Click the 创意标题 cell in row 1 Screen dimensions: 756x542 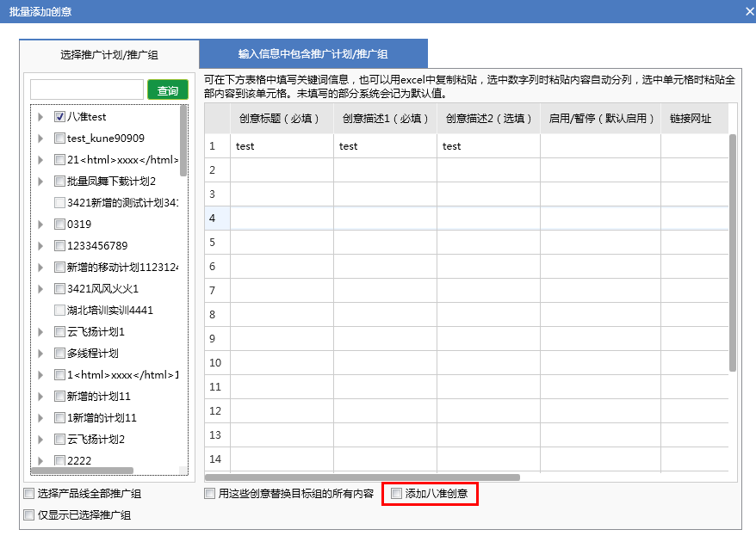(282, 146)
